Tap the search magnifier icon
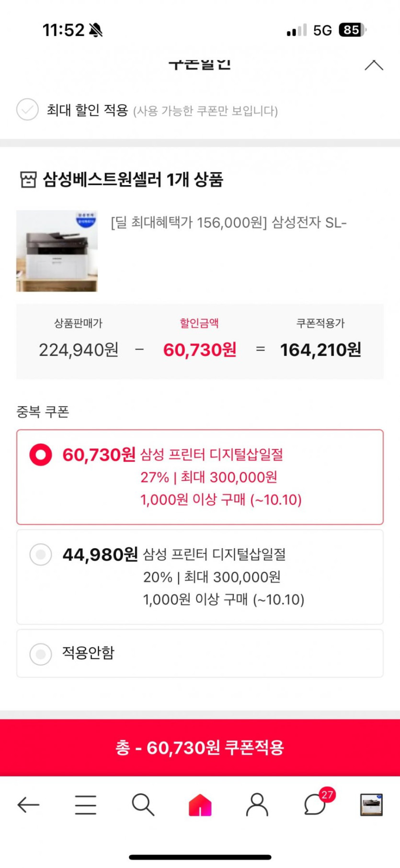This screenshot has width=400, height=868. tap(143, 805)
